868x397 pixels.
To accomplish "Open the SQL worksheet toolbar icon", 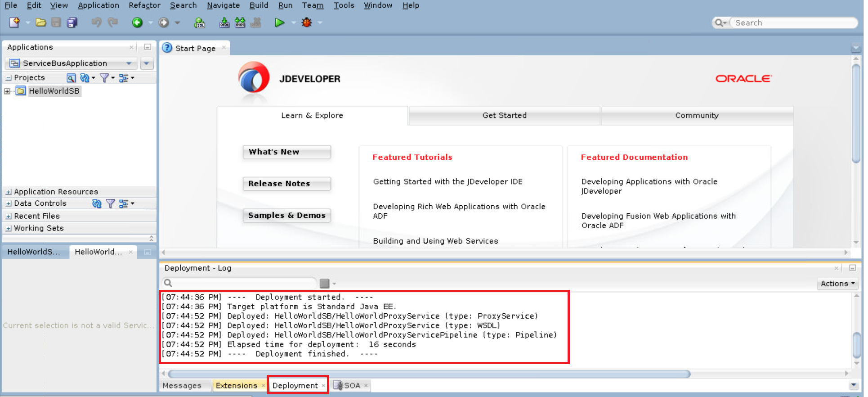I will pos(200,23).
